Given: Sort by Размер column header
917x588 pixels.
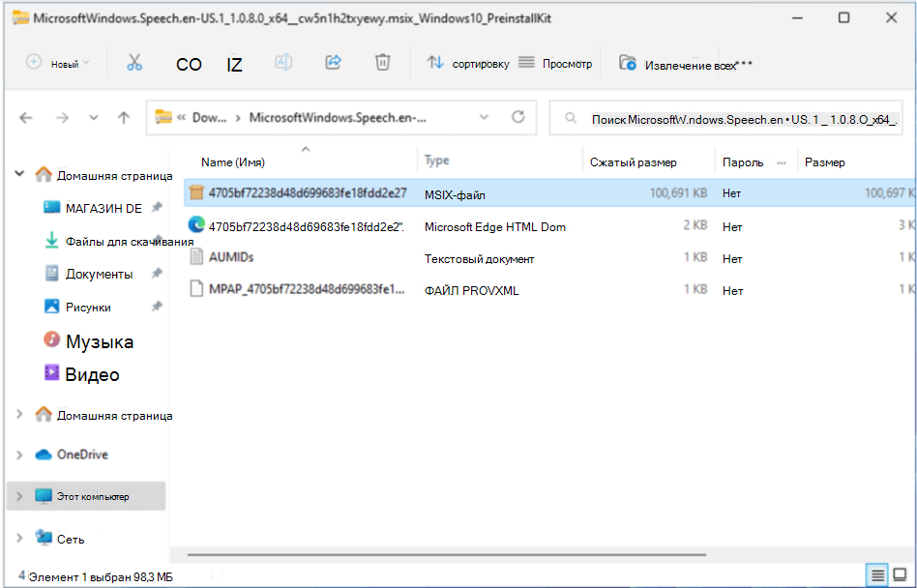Looking at the screenshot, I should [x=824, y=162].
